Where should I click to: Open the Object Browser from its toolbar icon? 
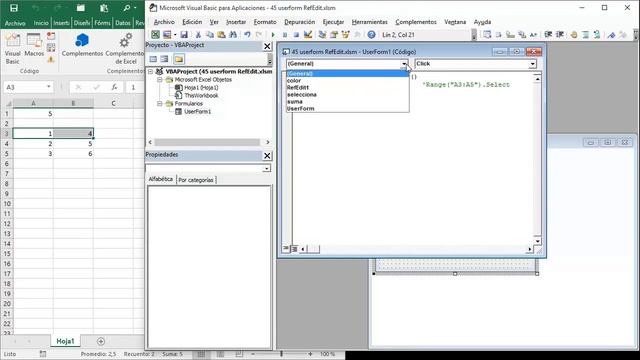[345, 35]
